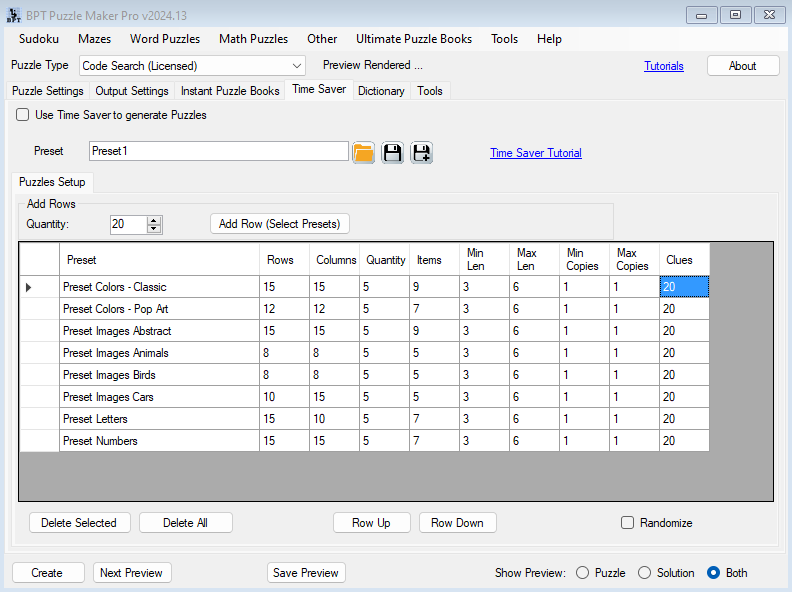Switch to the Dictionary tab

tap(381, 91)
